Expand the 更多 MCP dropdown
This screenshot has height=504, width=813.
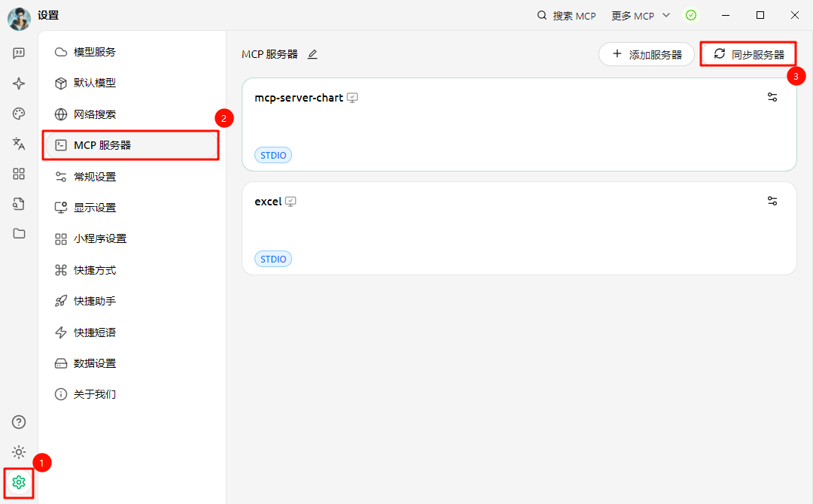[640, 15]
